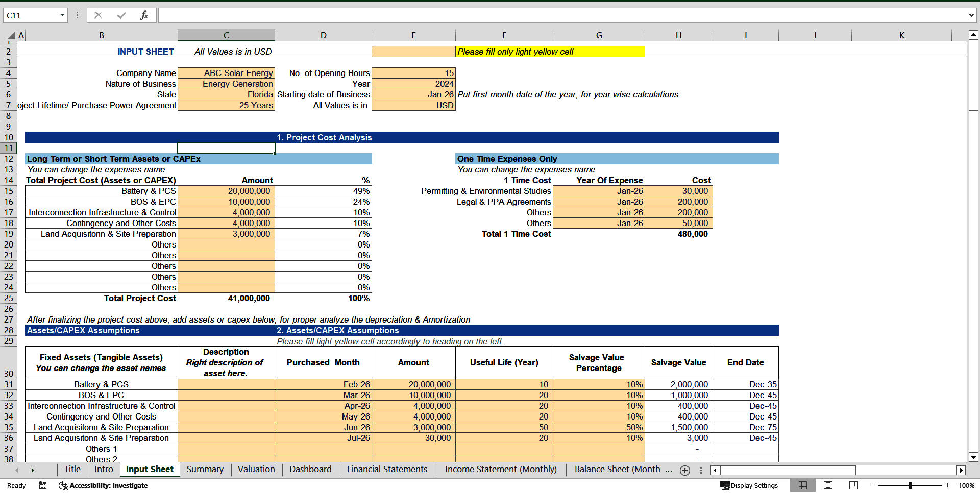Expand the formula bar chevron
The image size is (980, 493).
tap(971, 15)
